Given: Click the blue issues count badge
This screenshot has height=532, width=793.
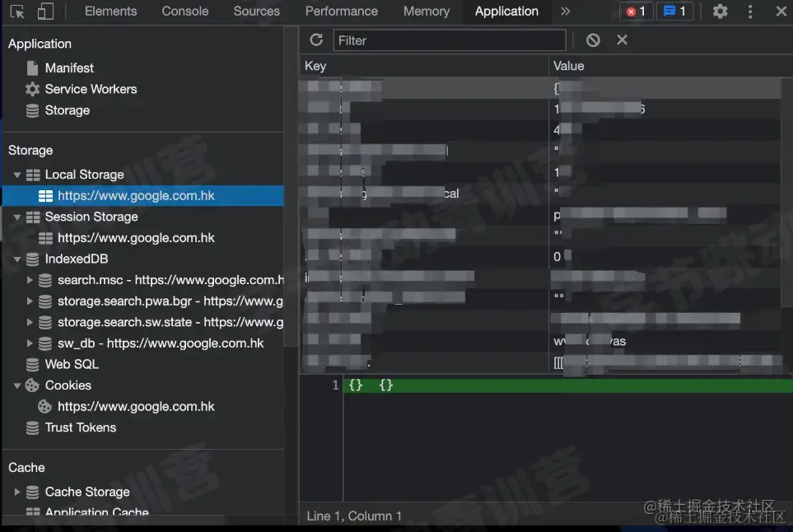Looking at the screenshot, I should tap(674, 12).
